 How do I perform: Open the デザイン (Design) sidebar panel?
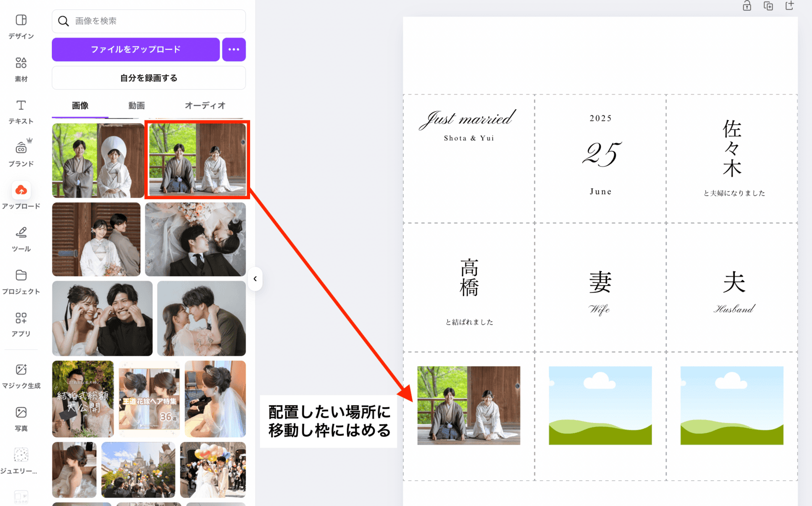[21, 26]
